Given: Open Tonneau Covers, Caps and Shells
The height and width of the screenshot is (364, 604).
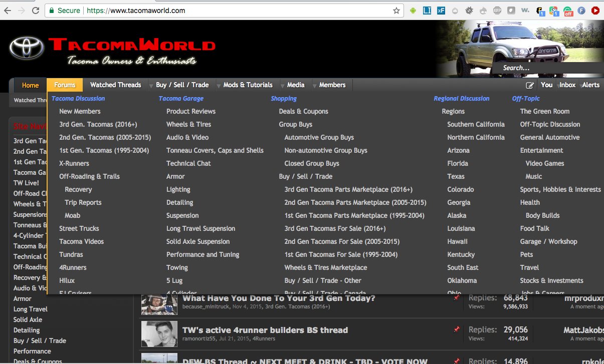Looking at the screenshot, I should pyautogui.click(x=215, y=150).
